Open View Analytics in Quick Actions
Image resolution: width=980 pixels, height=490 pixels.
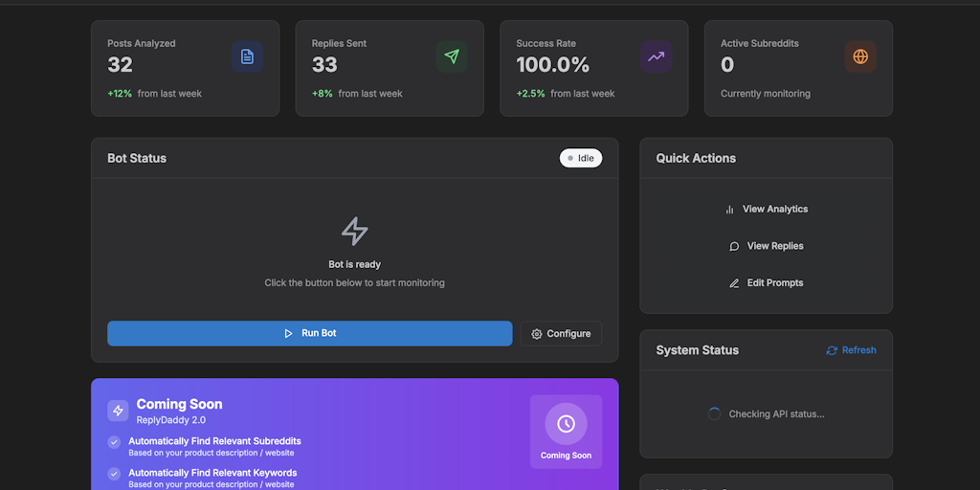pyautogui.click(x=766, y=209)
